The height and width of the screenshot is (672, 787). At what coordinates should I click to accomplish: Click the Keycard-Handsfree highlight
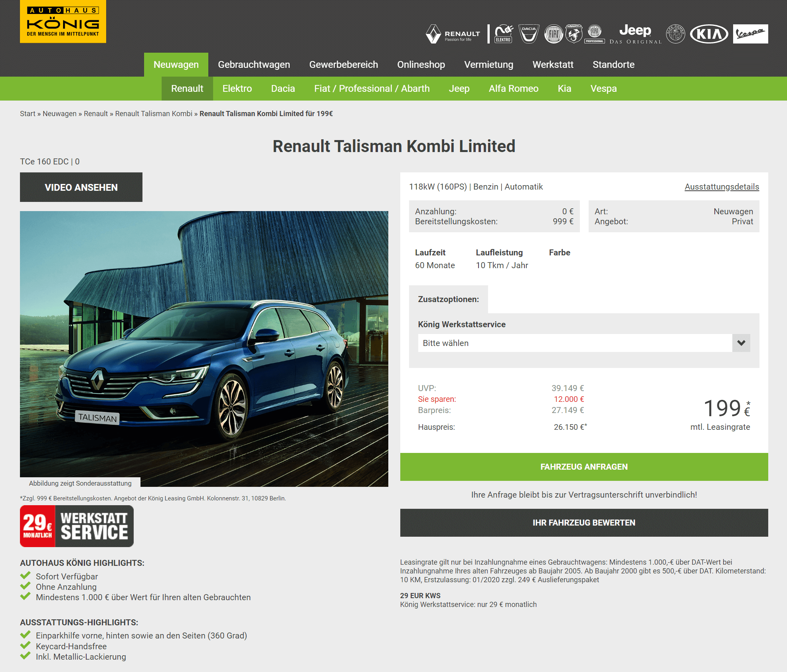click(x=71, y=646)
